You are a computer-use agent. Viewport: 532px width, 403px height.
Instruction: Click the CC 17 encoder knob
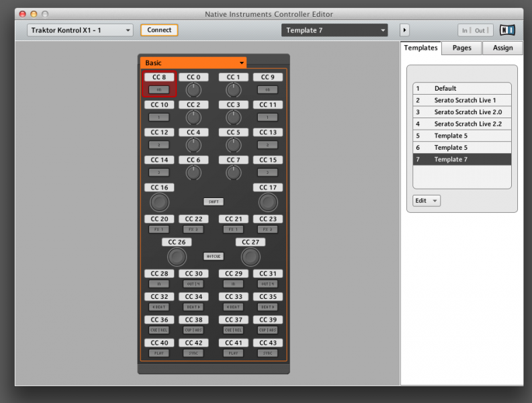[x=268, y=202]
